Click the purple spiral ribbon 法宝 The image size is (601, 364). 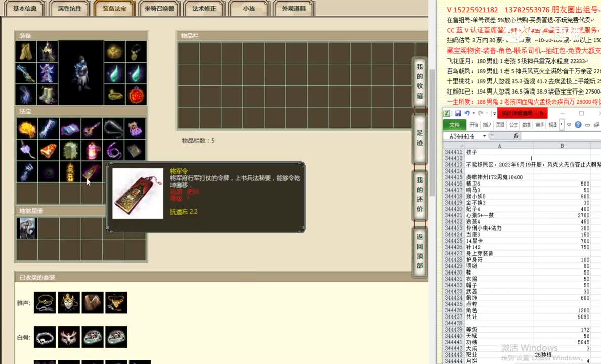113,150
